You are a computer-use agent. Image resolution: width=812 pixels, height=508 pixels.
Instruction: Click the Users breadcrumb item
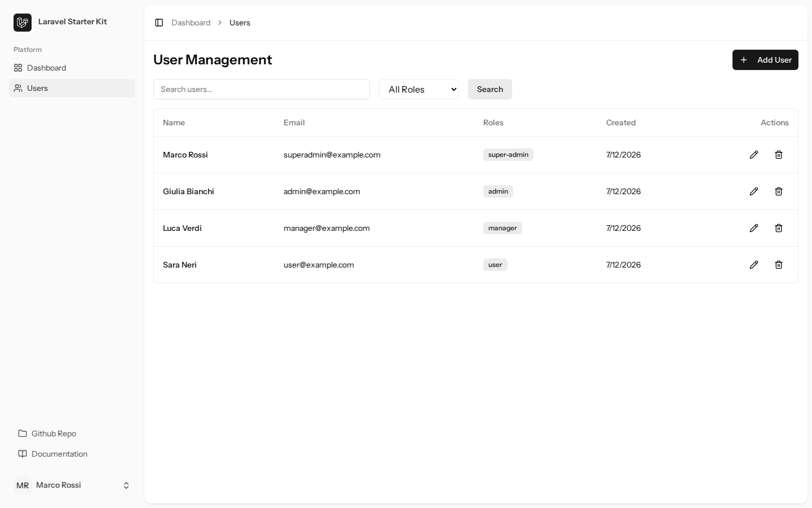240,23
